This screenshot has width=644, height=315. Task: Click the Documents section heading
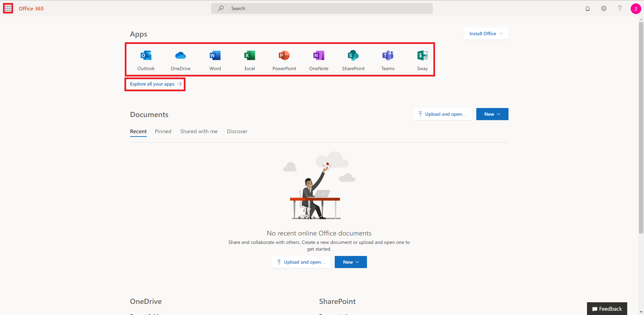(x=149, y=115)
